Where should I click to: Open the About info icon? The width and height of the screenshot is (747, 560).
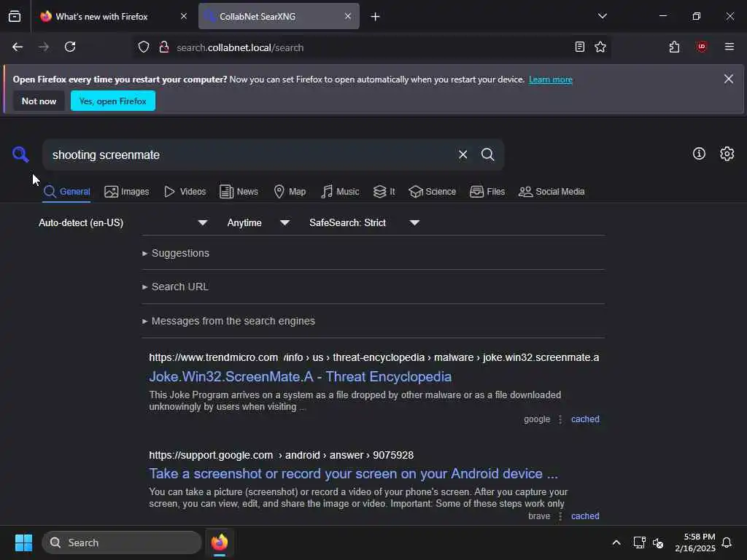pyautogui.click(x=699, y=153)
